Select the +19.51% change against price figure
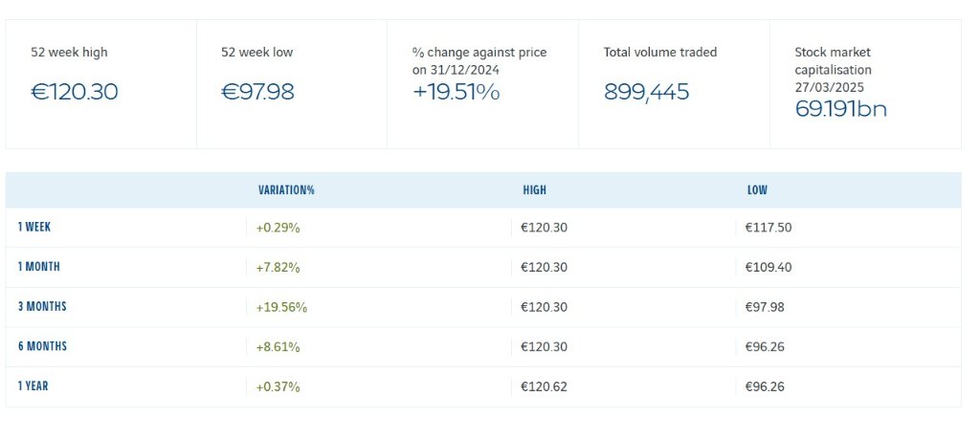The image size is (980, 440). [x=457, y=93]
